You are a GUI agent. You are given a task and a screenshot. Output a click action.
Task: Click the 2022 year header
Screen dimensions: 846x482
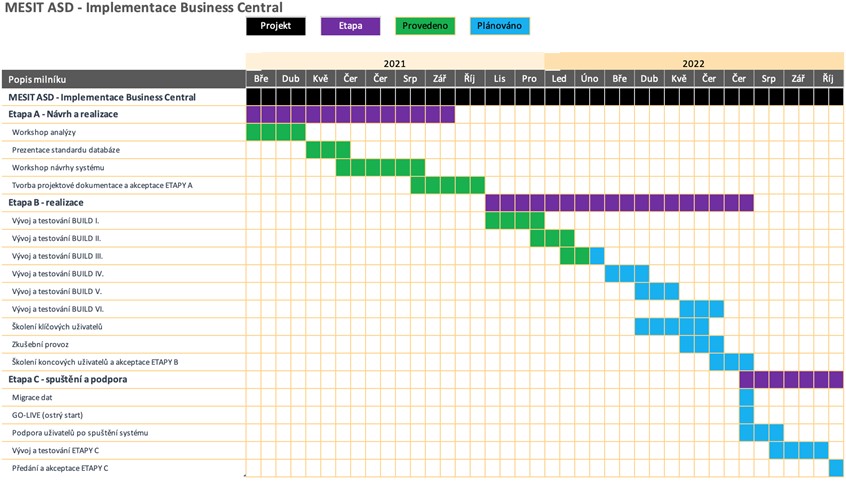coord(694,62)
